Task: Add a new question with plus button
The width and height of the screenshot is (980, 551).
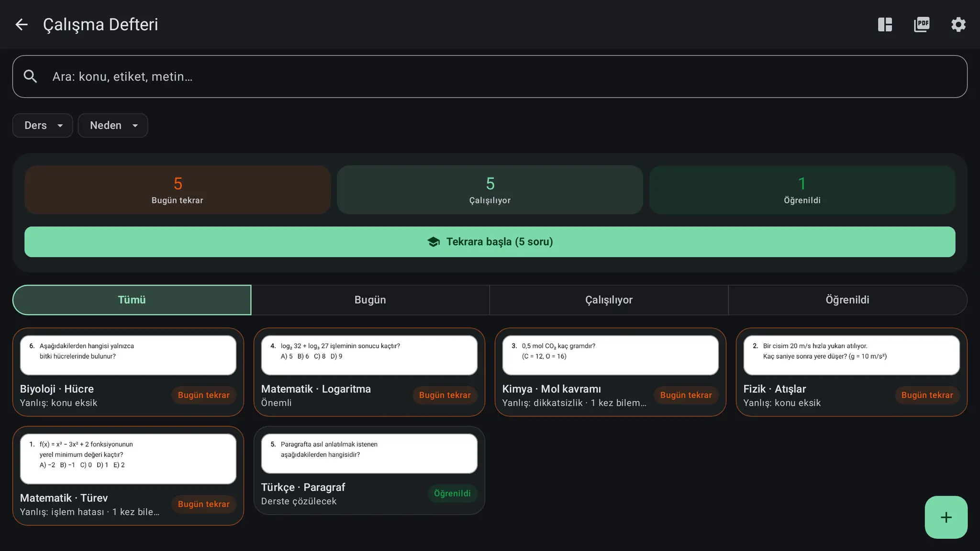Action: [946, 517]
